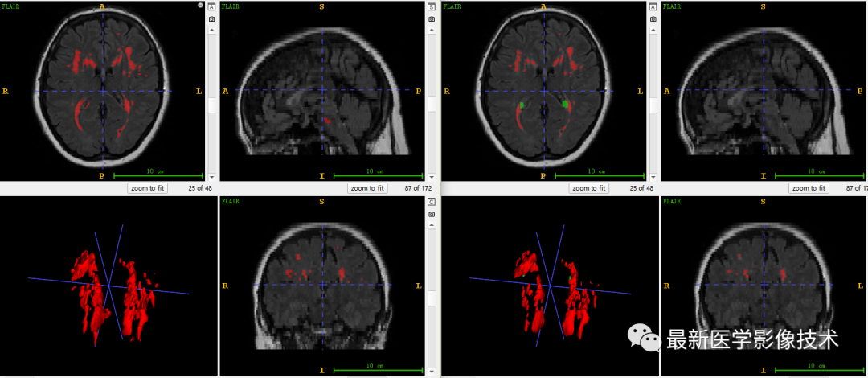This screenshot has width=868, height=378.
Task: Click the right window's axial slice slider thumb
Action: (653, 106)
